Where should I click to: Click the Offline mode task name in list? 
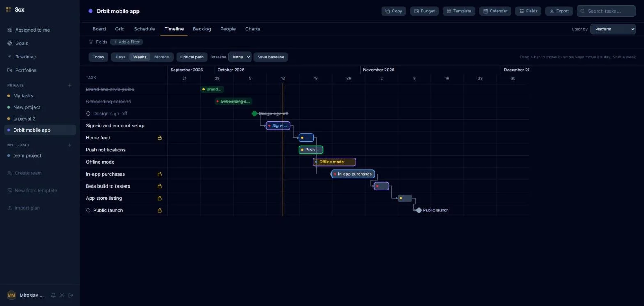100,162
